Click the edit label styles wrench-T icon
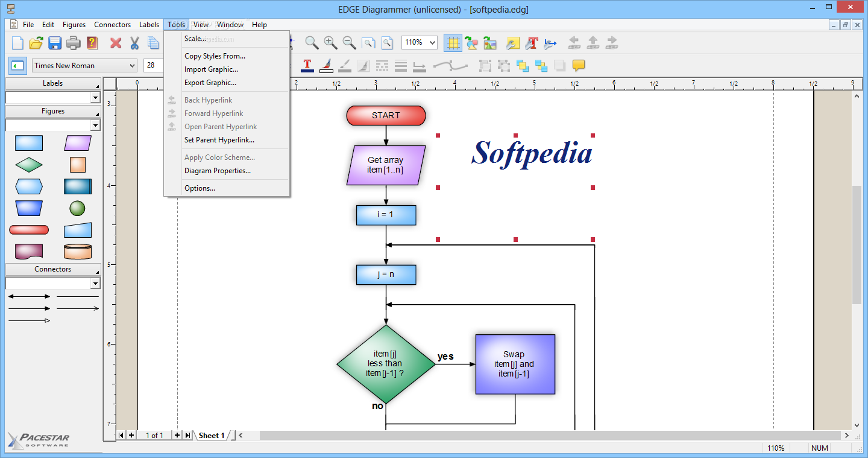This screenshot has height=458, width=868. (x=532, y=43)
